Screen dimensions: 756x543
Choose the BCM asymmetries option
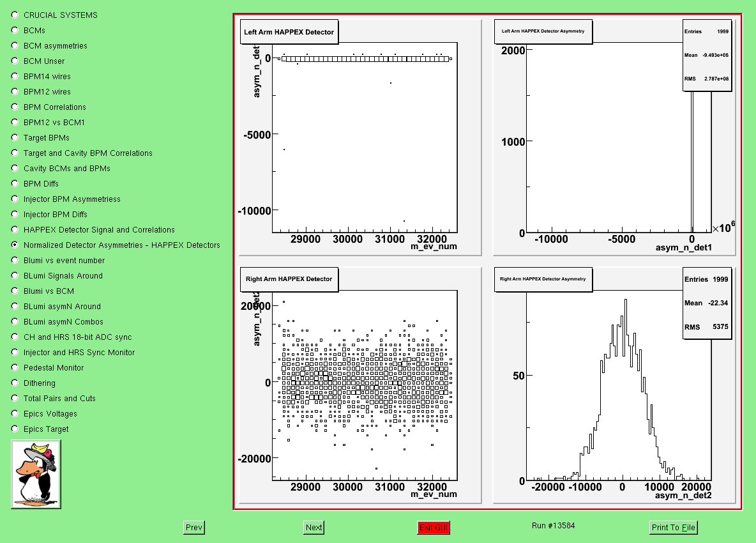pos(15,46)
